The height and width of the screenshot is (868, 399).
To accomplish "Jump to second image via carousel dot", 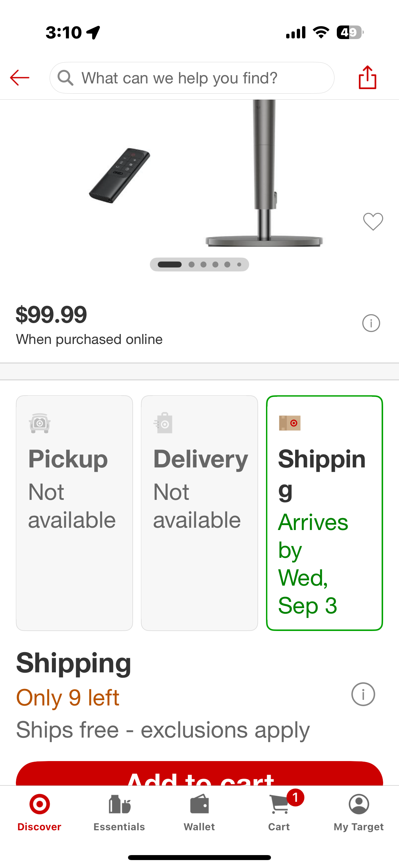I will pos(192,265).
